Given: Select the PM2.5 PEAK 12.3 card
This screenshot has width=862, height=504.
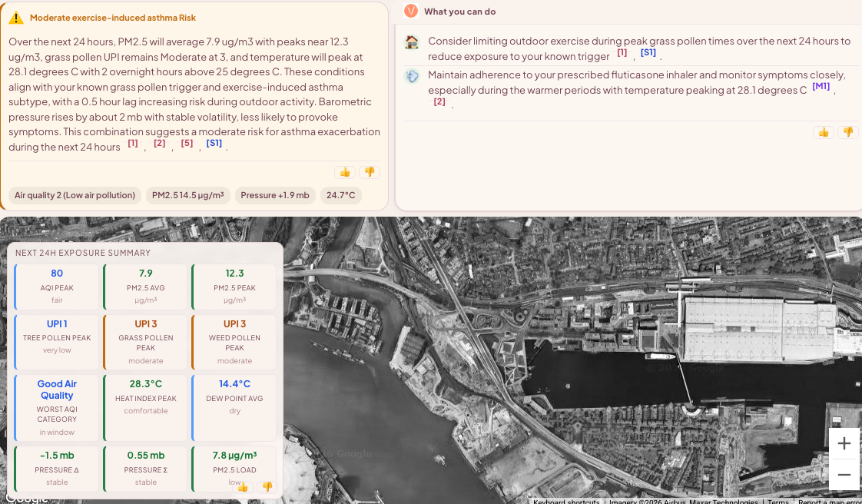Looking at the screenshot, I should (234, 287).
